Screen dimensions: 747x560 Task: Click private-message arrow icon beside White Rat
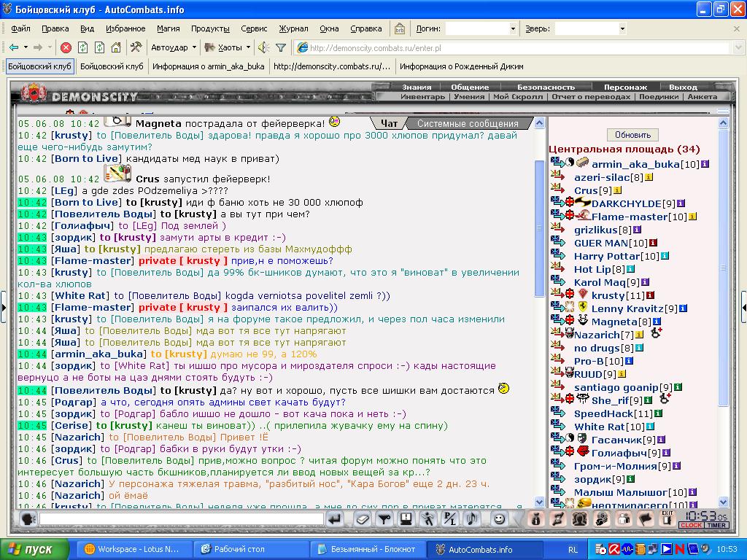point(557,425)
